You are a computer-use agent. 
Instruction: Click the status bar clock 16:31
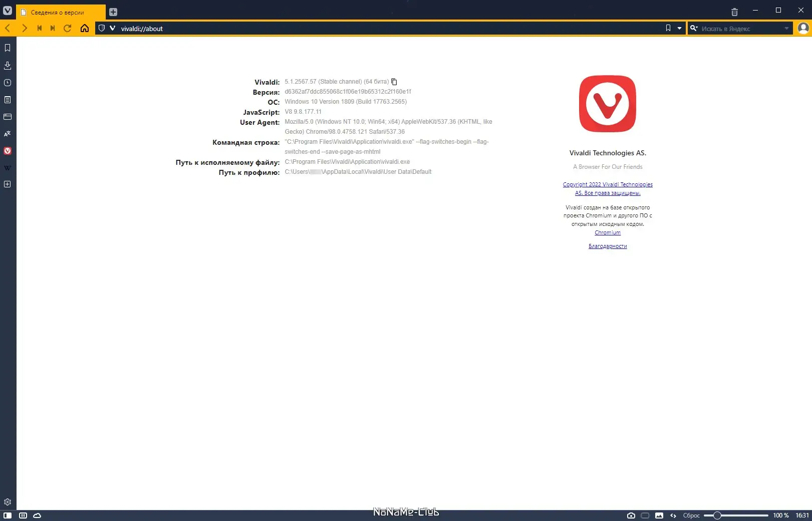pyautogui.click(x=802, y=515)
